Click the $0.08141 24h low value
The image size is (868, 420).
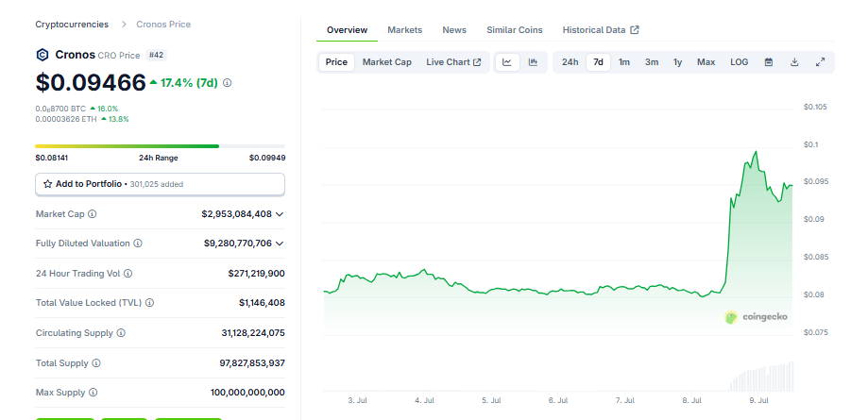click(52, 158)
